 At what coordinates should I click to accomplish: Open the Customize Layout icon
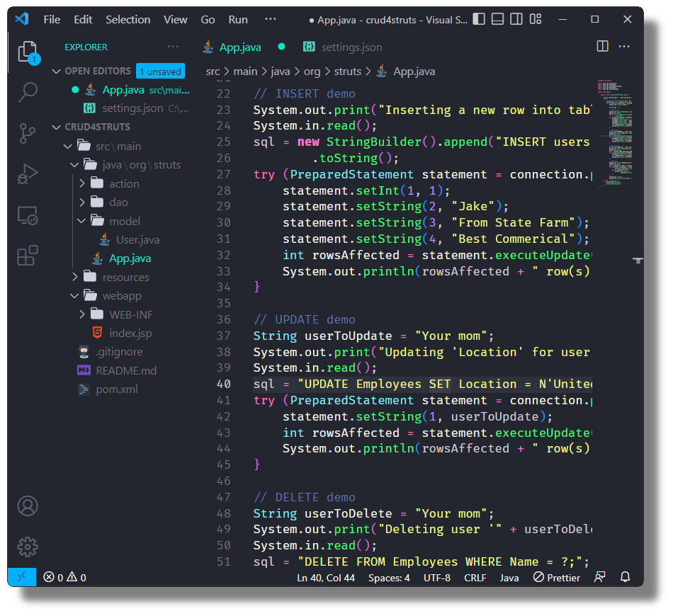(x=536, y=19)
